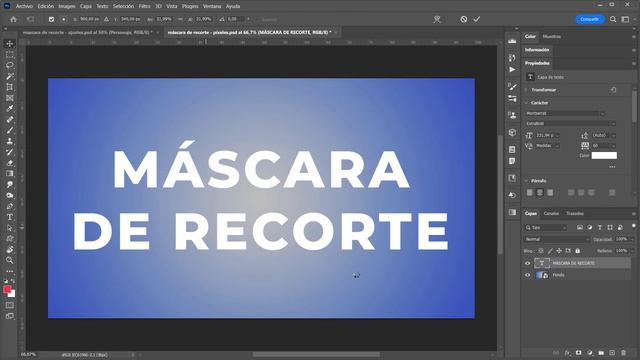Image resolution: width=640 pixels, height=360 pixels.
Task: Toggle lock position icon in Capas
Action: coord(559,251)
